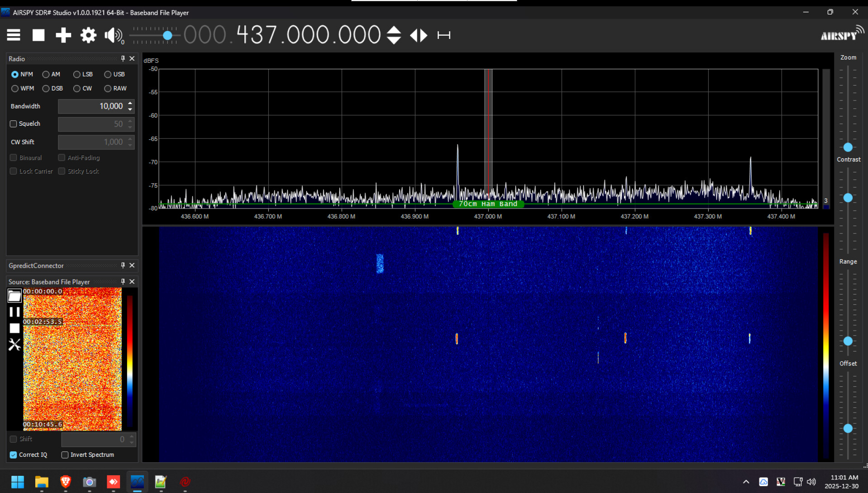Open file using folder icon in Baseband player
Image resolution: width=868 pixels, height=493 pixels.
[14, 296]
